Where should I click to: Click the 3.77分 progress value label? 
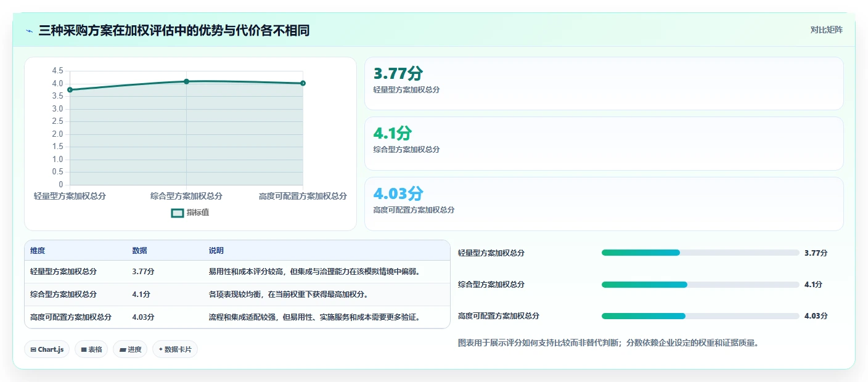(816, 253)
